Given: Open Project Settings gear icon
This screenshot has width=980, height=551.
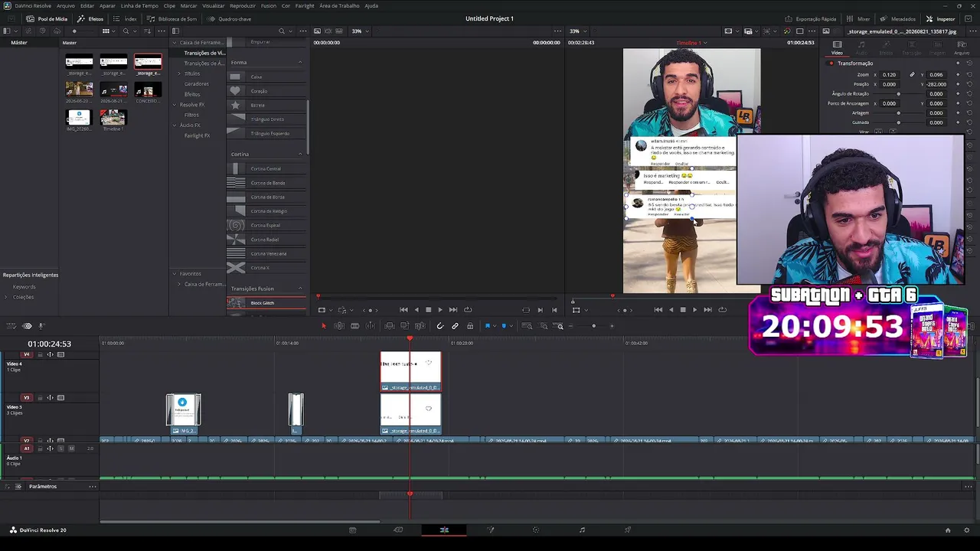Looking at the screenshot, I should point(967,530).
